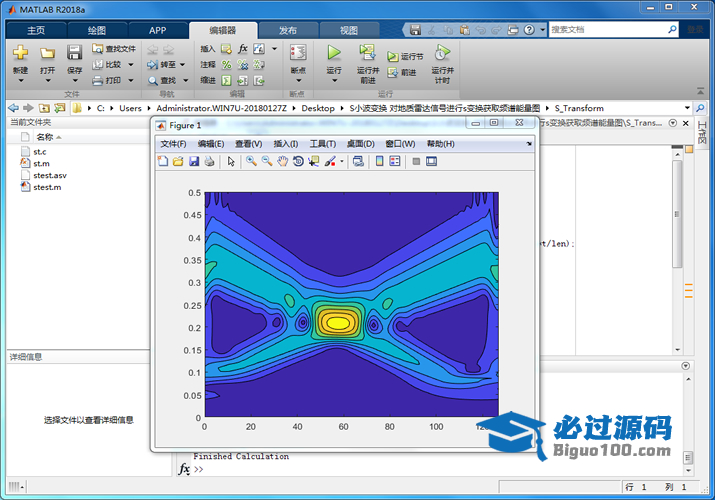The width and height of the screenshot is (715, 500).
Task: Click the Print Figure icon in Figure 1
Action: (209, 161)
